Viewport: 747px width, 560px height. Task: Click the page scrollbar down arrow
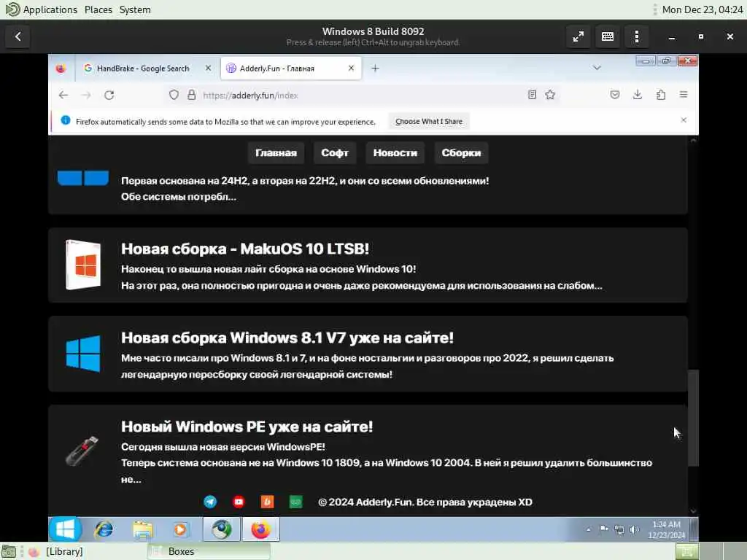(x=694, y=511)
